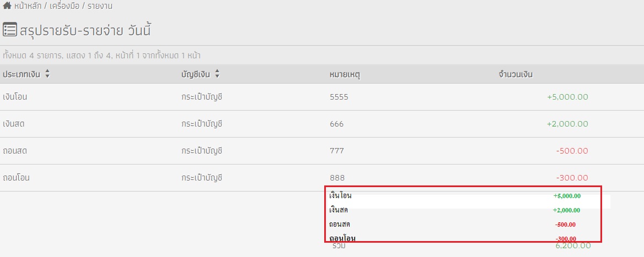
Task: Click the กระเป๋าบัญชี cell in เงินสด row
Action: pyautogui.click(x=202, y=124)
